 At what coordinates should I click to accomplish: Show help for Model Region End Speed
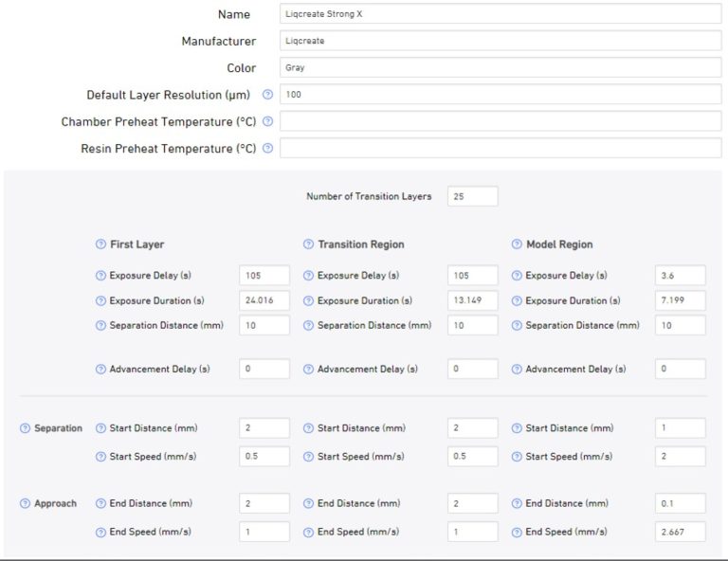(517, 532)
